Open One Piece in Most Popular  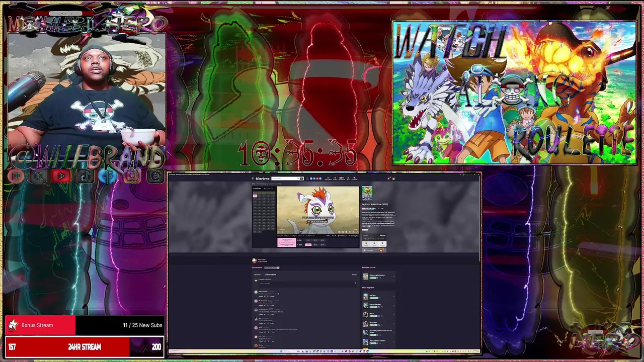coord(372,295)
